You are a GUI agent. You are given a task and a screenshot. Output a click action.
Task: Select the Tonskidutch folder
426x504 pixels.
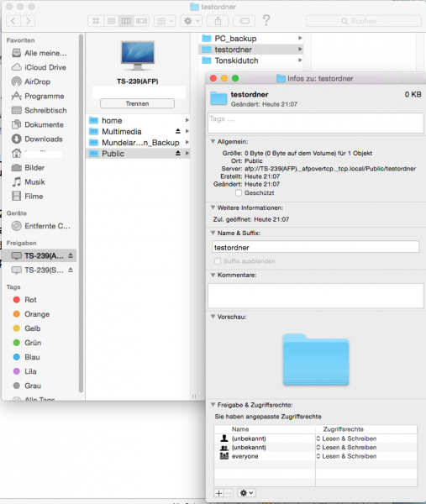point(251,60)
